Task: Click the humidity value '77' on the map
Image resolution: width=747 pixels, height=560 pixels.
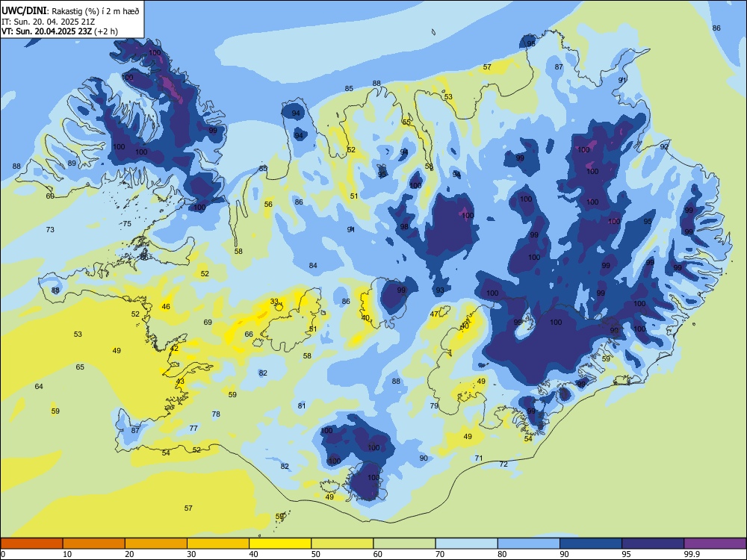Action: pos(193,428)
